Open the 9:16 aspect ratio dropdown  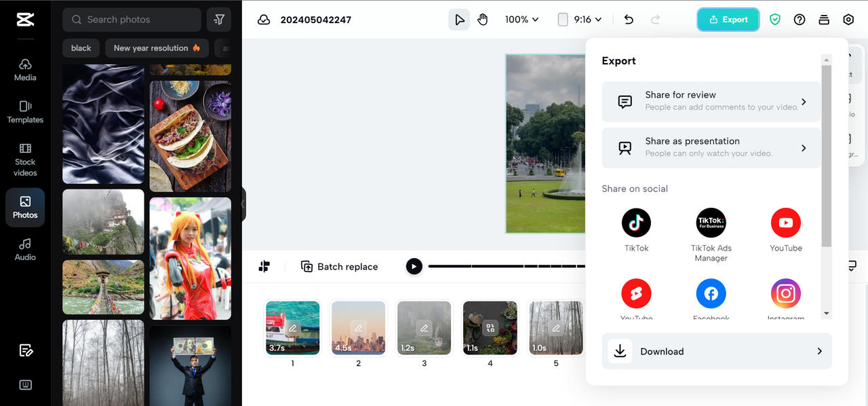pos(579,20)
